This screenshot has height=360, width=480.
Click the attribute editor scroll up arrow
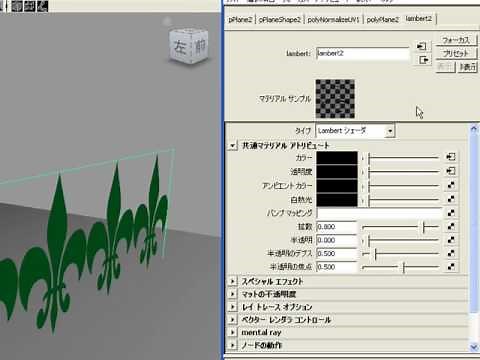474,129
